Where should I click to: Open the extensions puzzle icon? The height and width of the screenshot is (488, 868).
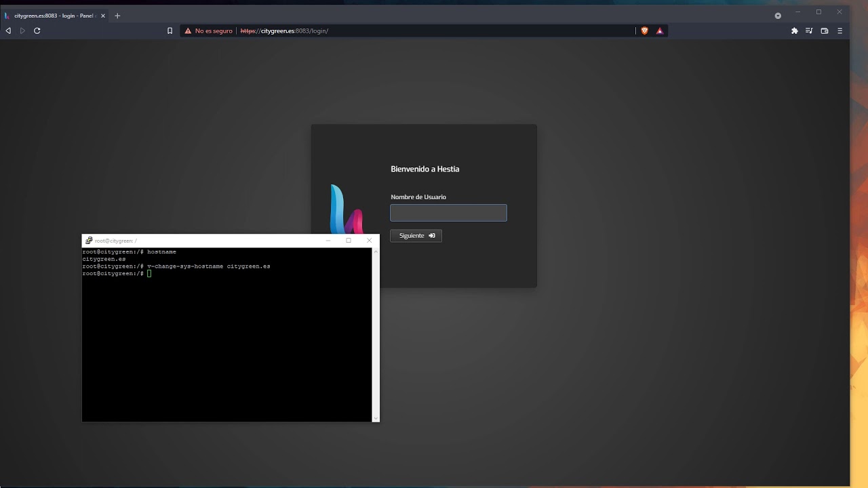795,30
